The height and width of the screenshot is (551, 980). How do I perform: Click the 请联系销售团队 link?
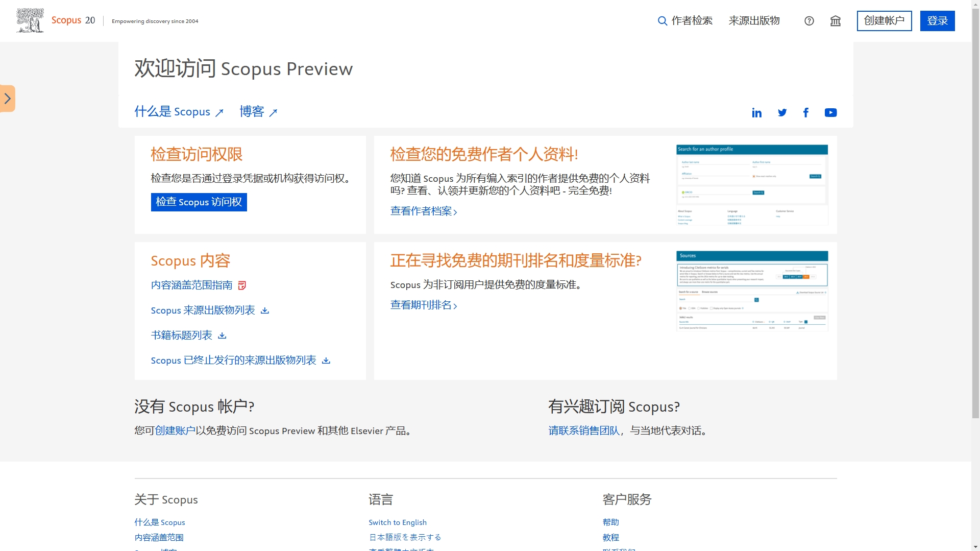584,431
